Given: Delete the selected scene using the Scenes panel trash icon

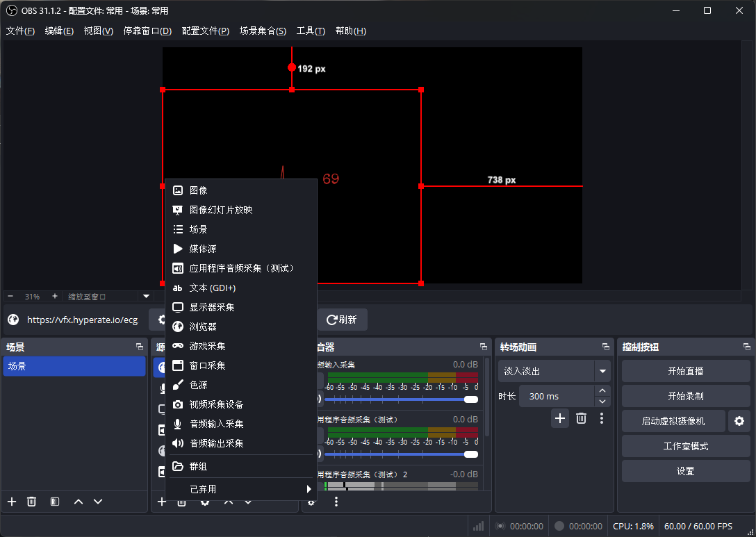Looking at the screenshot, I should [x=31, y=502].
